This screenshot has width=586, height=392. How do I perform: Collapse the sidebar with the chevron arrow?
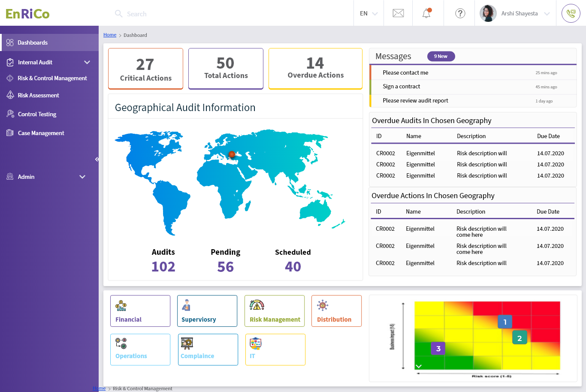(x=97, y=159)
